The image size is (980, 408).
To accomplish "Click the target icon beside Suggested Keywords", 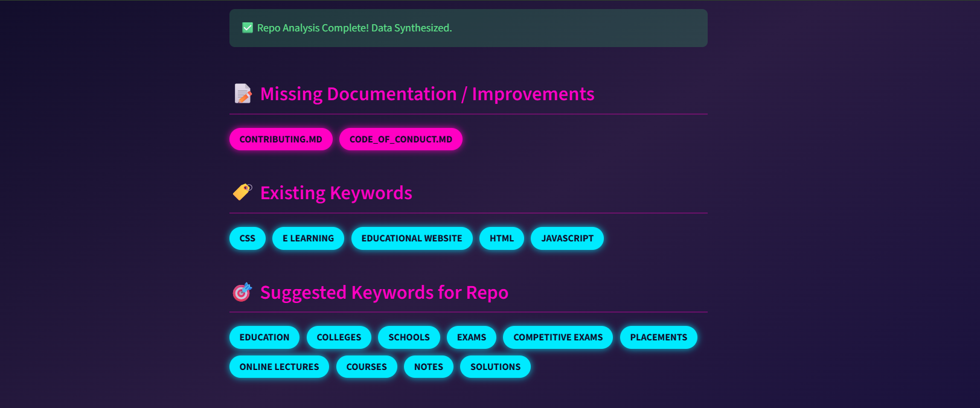I will tap(242, 292).
